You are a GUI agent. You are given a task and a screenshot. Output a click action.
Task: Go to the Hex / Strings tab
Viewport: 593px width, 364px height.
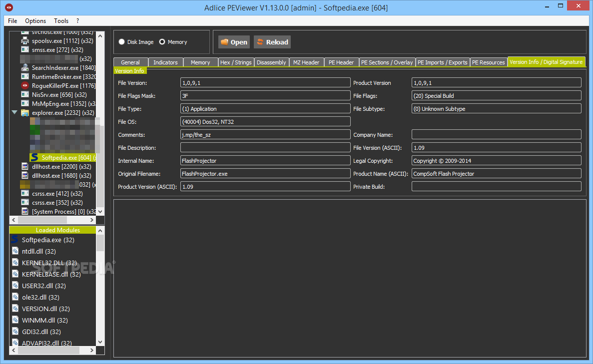click(x=236, y=62)
